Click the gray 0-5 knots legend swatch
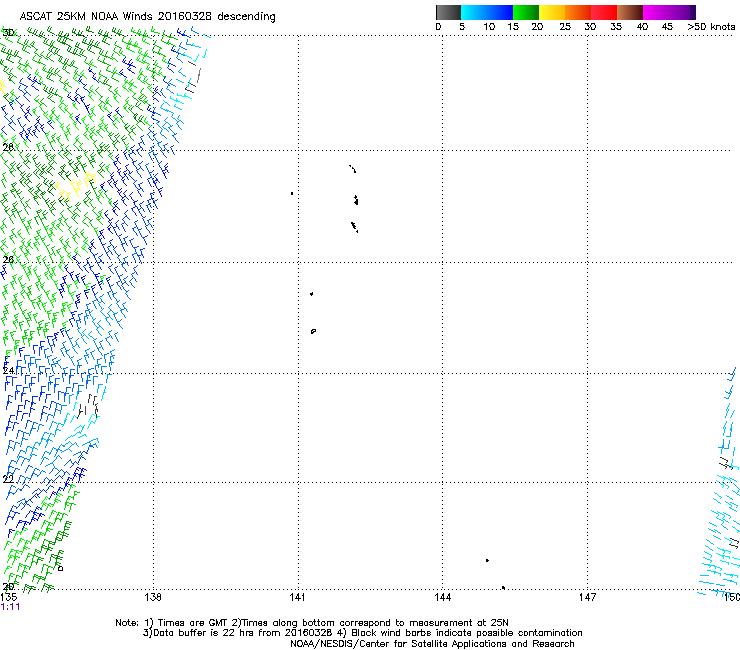This screenshot has width=740, height=650. [x=448, y=12]
